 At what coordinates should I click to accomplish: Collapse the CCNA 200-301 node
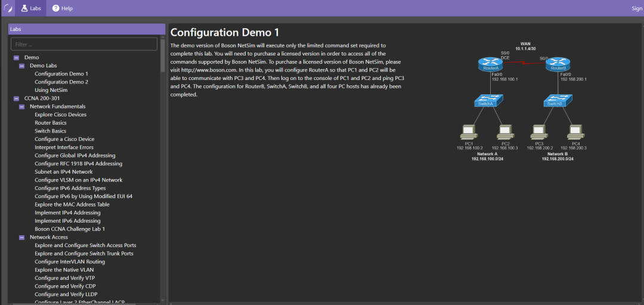point(17,98)
